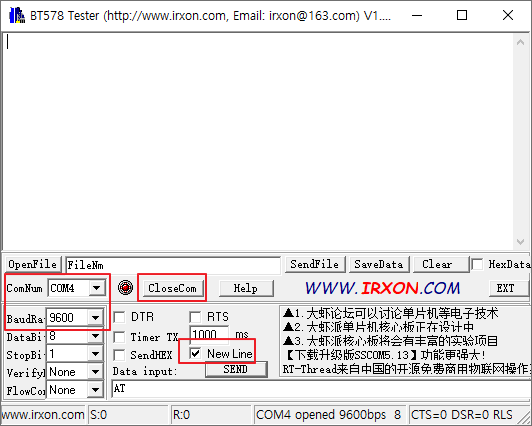Click the 'CTS=0 DSR=0' status text
This screenshot has width=532, height=426.
[450, 414]
